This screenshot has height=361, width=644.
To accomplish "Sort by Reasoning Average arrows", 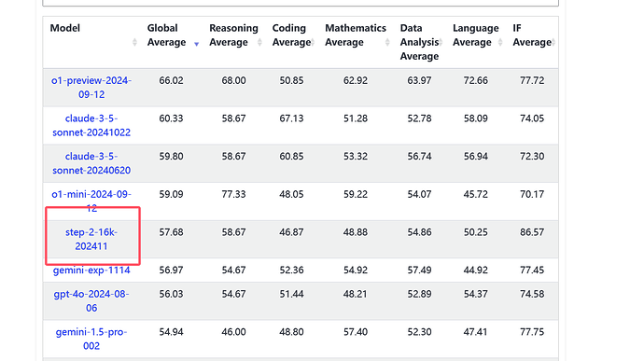I will (x=259, y=42).
